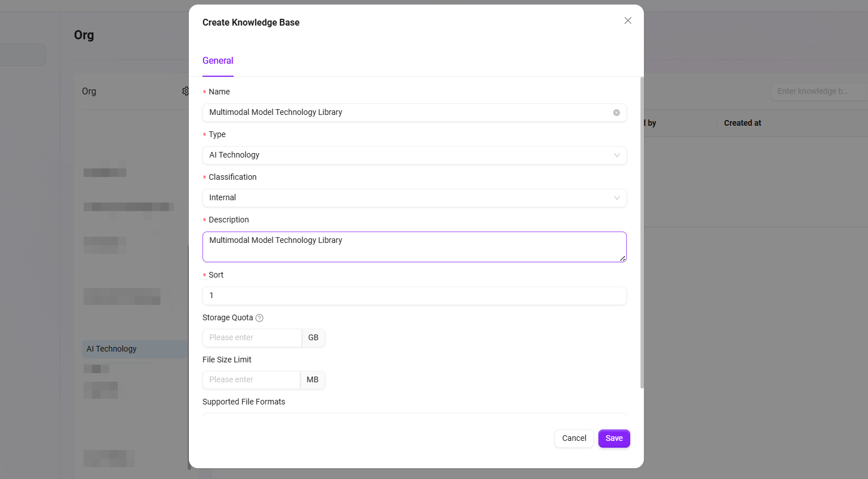Click the Sort input field

point(414,296)
